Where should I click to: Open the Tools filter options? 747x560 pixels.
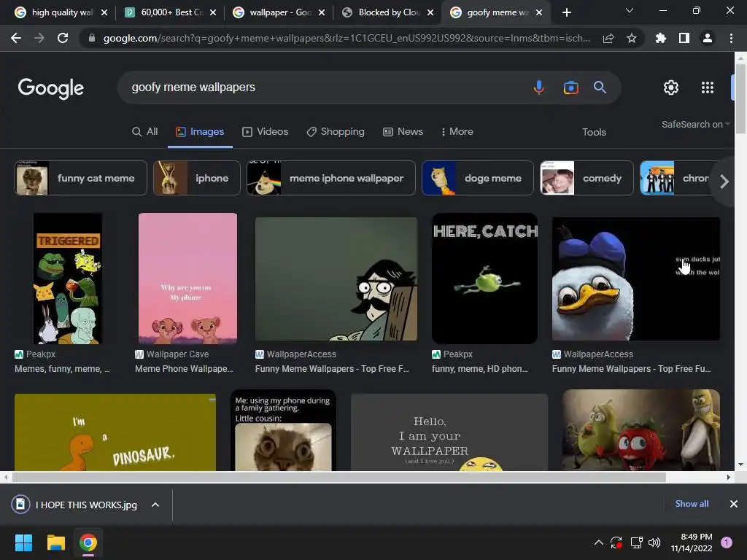[x=594, y=133]
